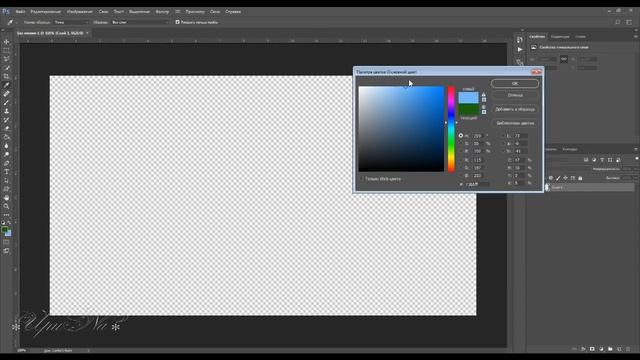Select the Hand tool
This screenshot has width=640, height=360.
(7, 198)
